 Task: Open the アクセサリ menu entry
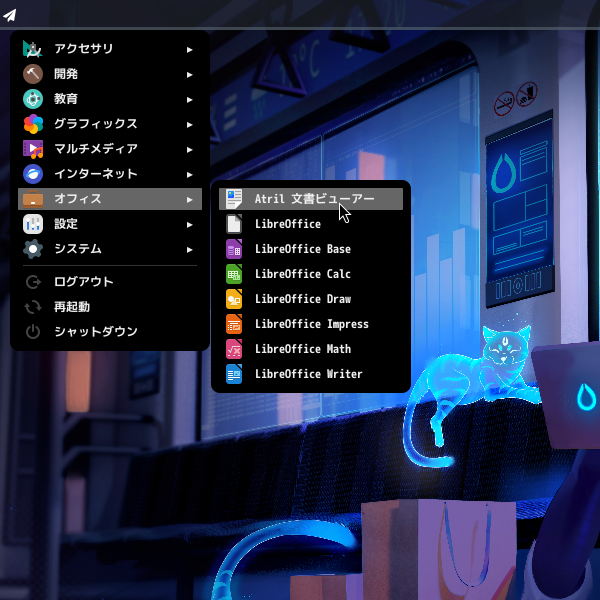[110, 49]
